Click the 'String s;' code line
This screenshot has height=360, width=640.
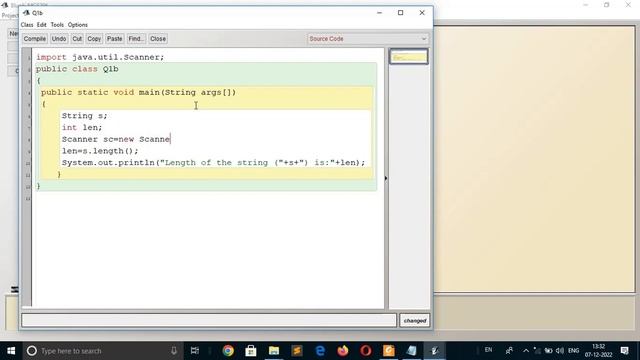click(84, 116)
